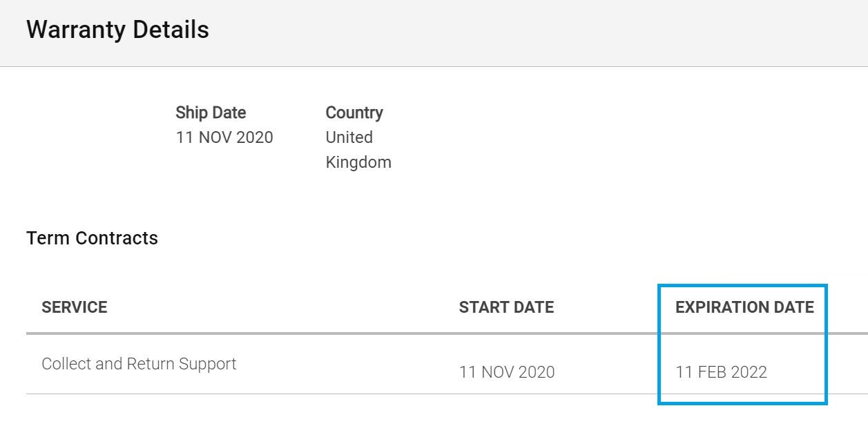Click the year 2022 in the expiration date
Image resolution: width=868 pixels, height=426 pixels.
tap(749, 372)
